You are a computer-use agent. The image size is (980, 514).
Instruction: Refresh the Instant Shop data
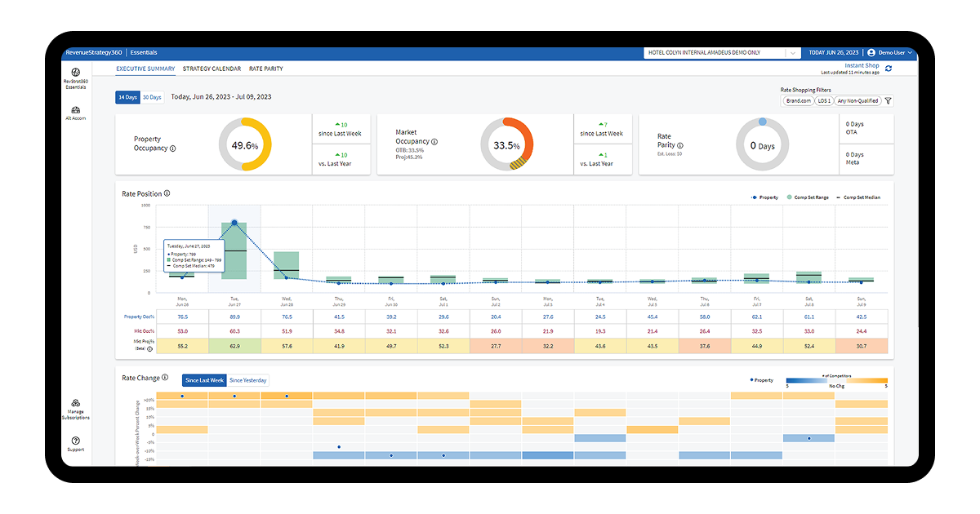point(888,69)
